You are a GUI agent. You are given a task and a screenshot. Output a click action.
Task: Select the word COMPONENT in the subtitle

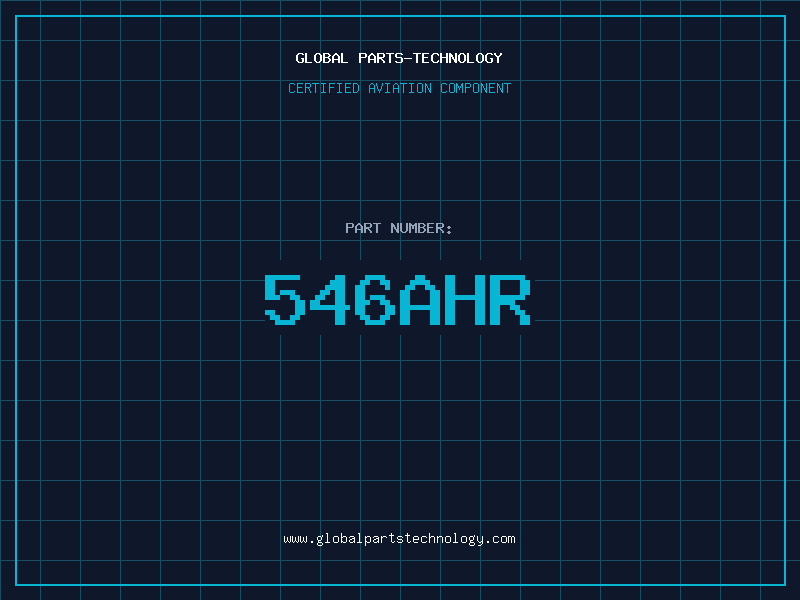[x=476, y=88]
